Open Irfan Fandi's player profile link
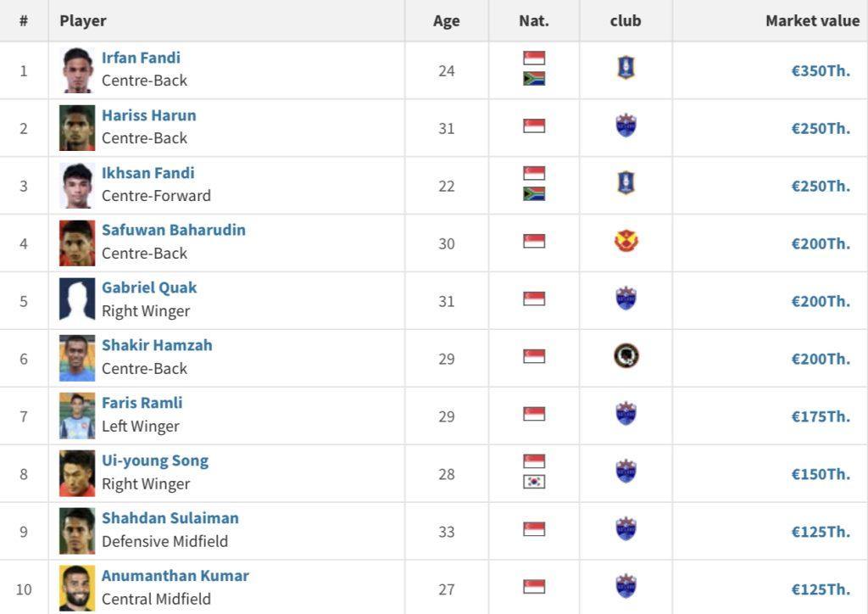 coord(142,58)
